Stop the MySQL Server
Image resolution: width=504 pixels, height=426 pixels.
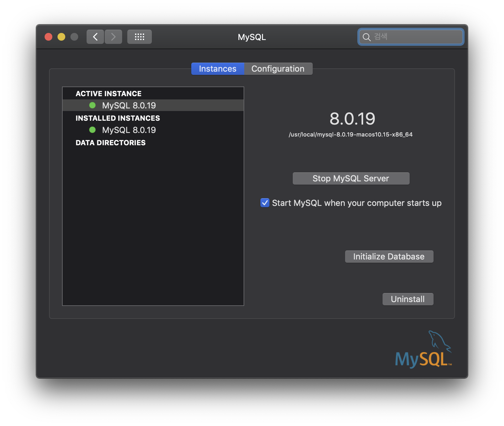(x=351, y=178)
